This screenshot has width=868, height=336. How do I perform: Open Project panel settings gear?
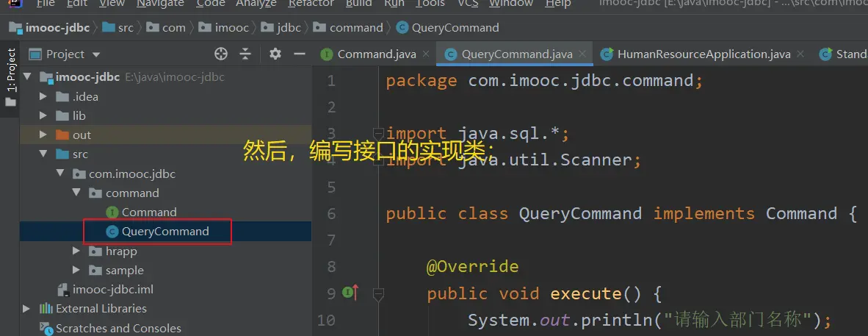click(275, 54)
